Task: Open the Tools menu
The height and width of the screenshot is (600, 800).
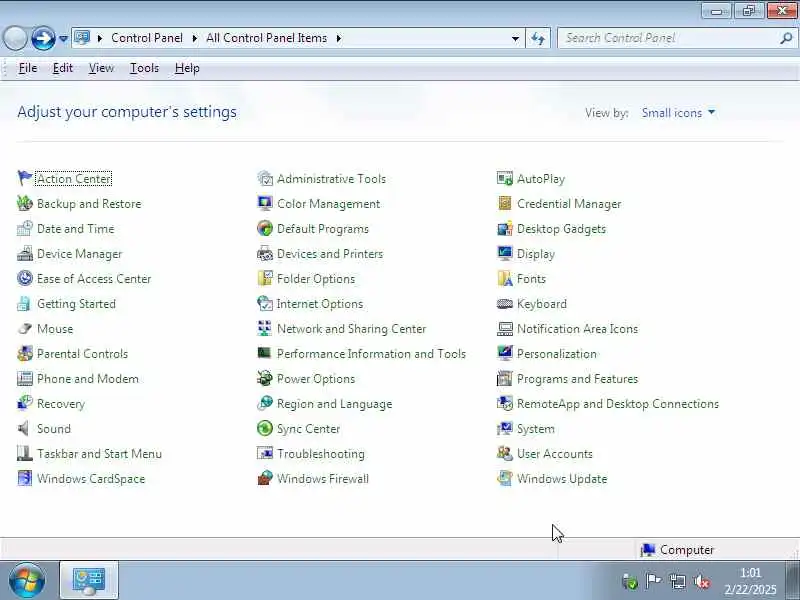Action: (x=144, y=68)
